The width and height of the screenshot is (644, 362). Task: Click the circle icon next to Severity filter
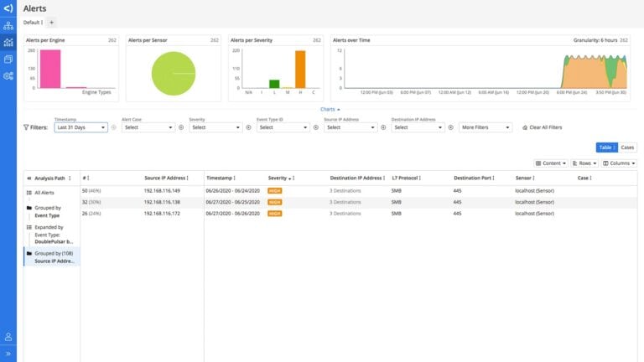(x=248, y=127)
